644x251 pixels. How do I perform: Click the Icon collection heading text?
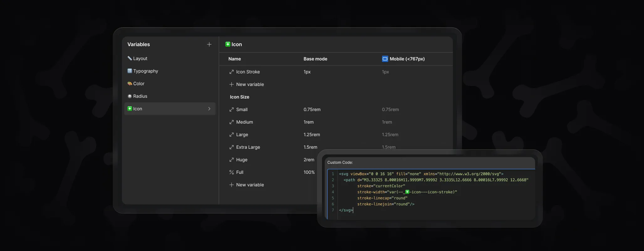point(236,44)
